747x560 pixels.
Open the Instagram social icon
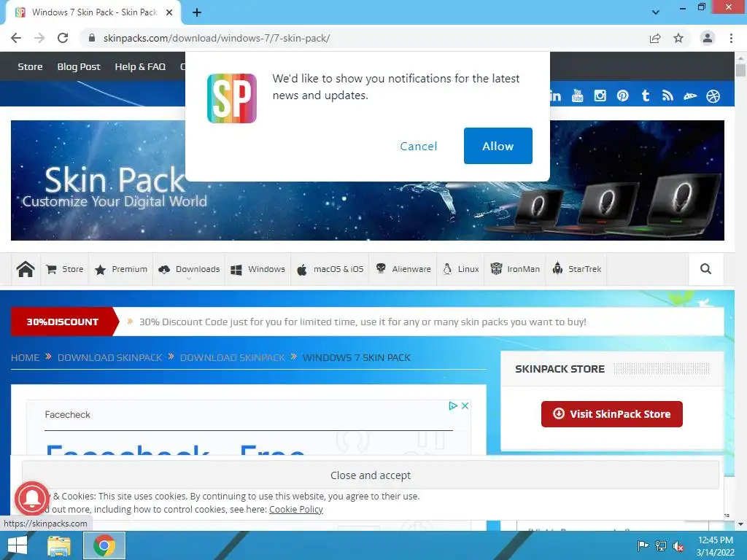point(600,96)
